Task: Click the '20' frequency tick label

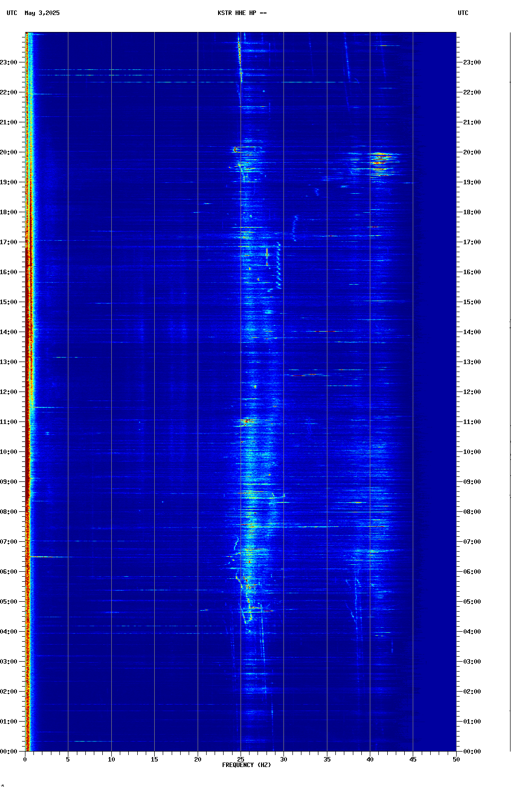Action: pyautogui.click(x=198, y=760)
